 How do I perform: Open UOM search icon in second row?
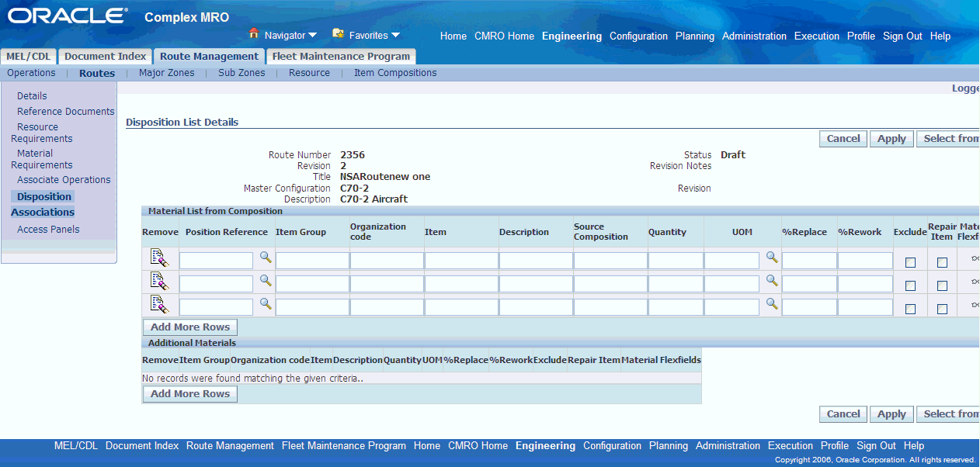tap(772, 281)
